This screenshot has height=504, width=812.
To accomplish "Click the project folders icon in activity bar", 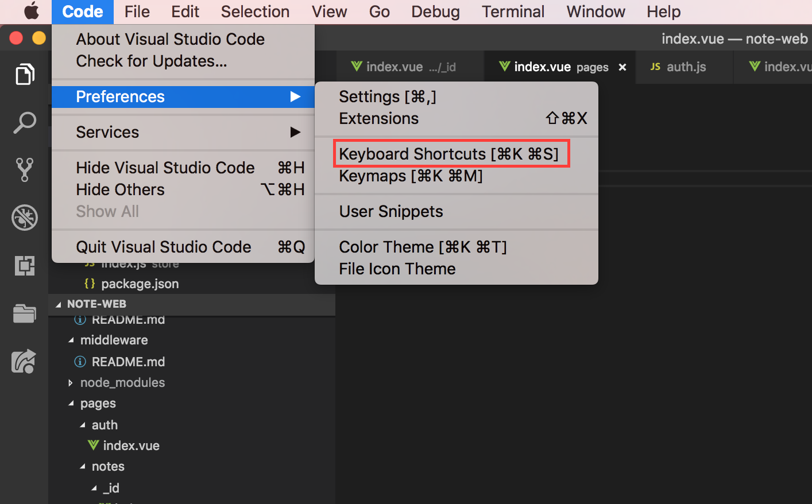I will 25,313.
